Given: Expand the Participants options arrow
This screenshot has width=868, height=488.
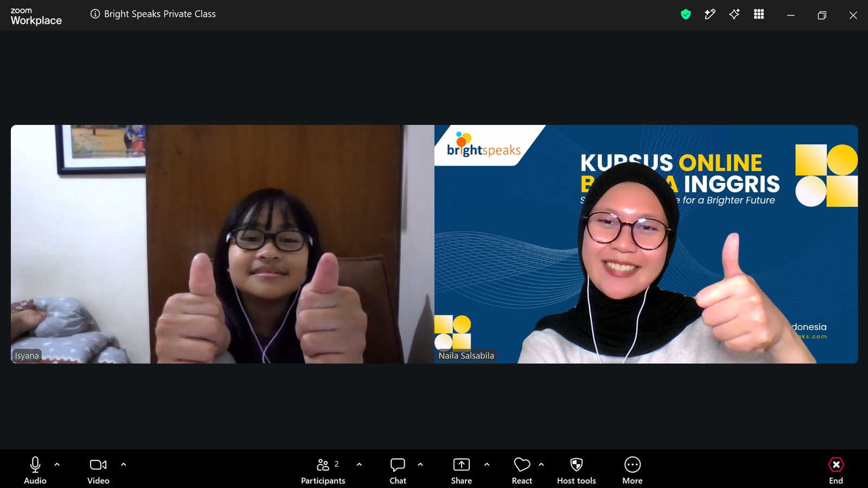Looking at the screenshot, I should (359, 465).
